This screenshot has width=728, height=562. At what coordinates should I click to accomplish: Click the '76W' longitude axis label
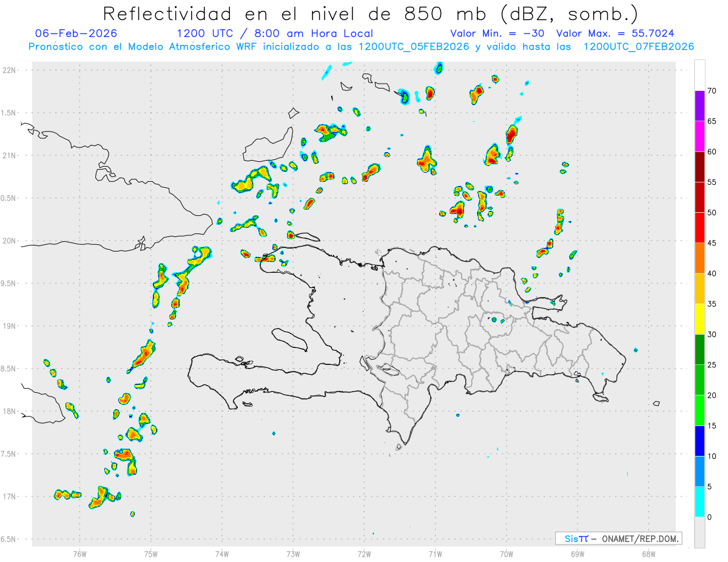(79, 554)
